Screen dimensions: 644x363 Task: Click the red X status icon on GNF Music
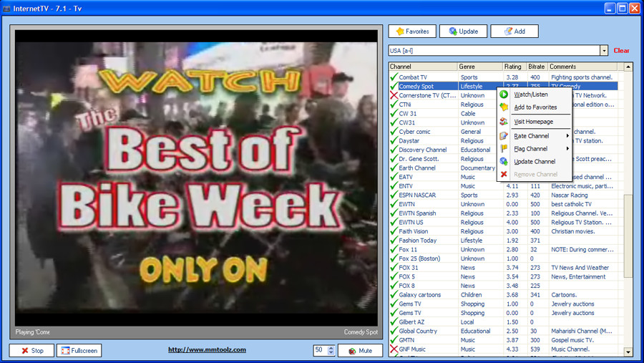pos(394,349)
